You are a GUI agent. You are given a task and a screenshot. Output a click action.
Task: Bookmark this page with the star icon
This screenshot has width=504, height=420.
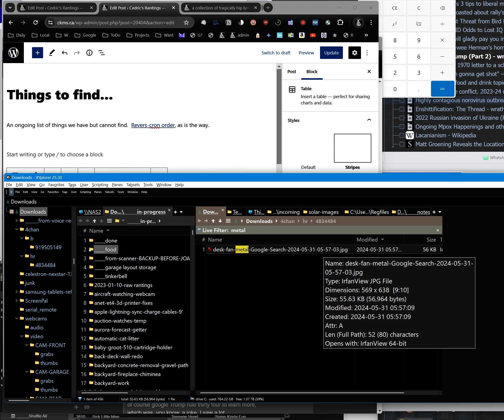[186, 23]
